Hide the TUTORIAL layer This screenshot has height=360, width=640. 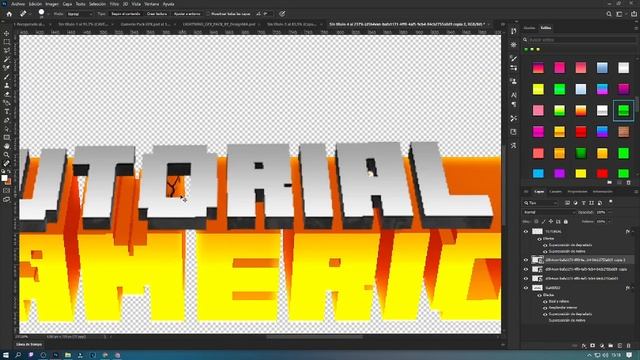coord(526,231)
